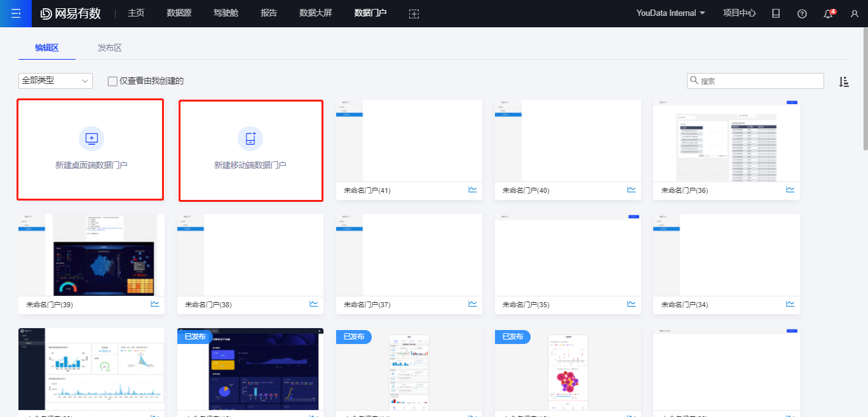This screenshot has height=417, width=868.
Task: Click 新建桌面端数据门户 card
Action: coord(90,149)
